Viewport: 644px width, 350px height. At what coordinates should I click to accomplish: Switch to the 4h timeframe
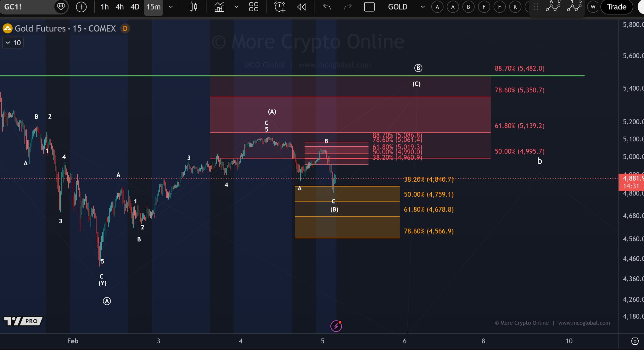pyautogui.click(x=120, y=7)
